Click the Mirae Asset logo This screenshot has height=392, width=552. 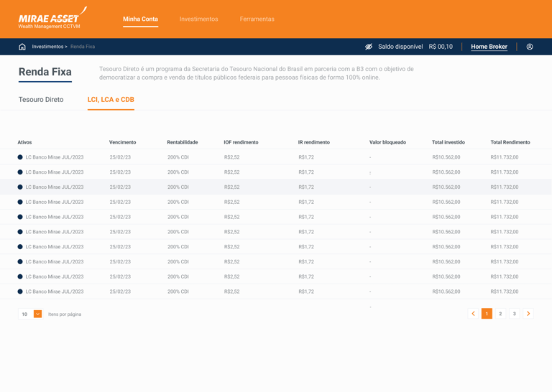[52, 18]
